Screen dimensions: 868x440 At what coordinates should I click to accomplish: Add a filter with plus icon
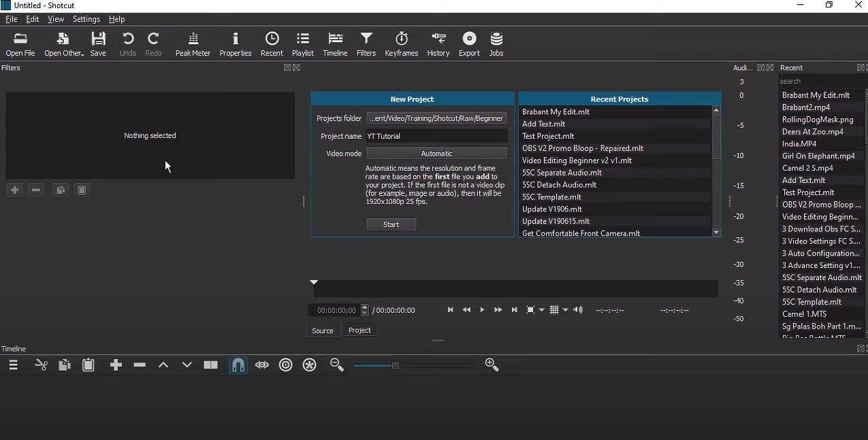click(x=14, y=190)
